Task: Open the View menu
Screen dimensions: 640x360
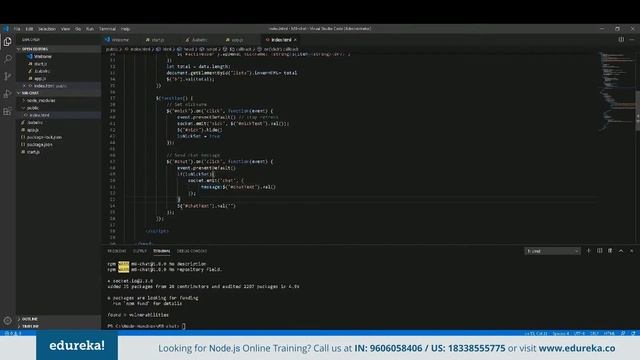Action: (x=65, y=29)
